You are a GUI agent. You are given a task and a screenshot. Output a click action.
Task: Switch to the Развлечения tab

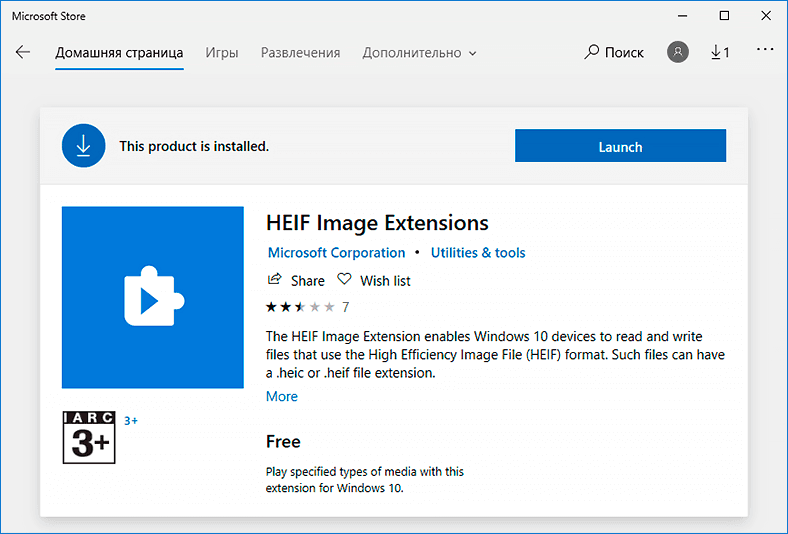[x=300, y=53]
